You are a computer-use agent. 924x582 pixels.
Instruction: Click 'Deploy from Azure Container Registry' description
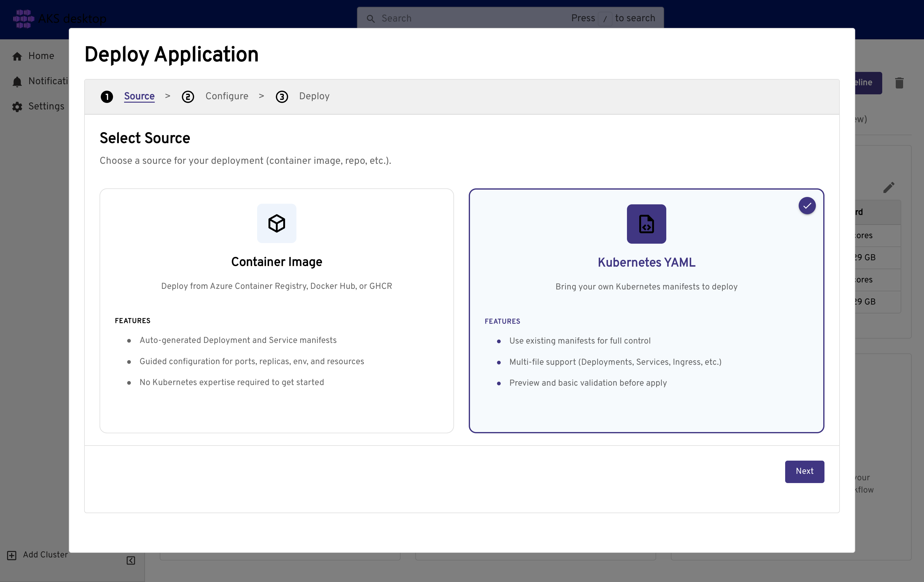(277, 286)
